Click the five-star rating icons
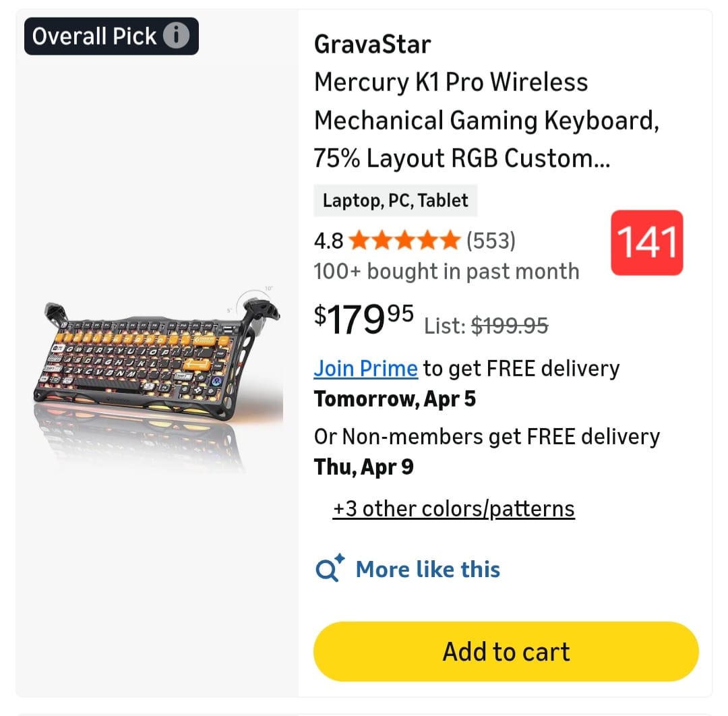Screen dimensions: 728x716 pos(404,240)
